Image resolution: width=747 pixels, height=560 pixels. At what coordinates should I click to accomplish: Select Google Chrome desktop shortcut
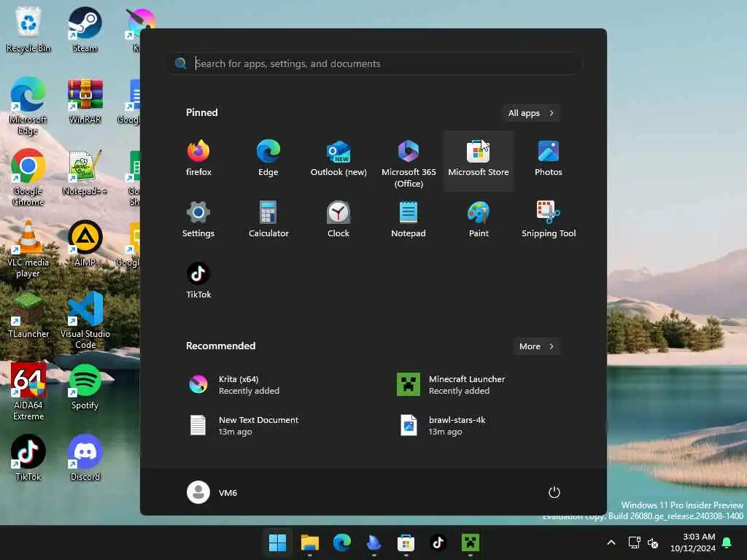point(28,178)
